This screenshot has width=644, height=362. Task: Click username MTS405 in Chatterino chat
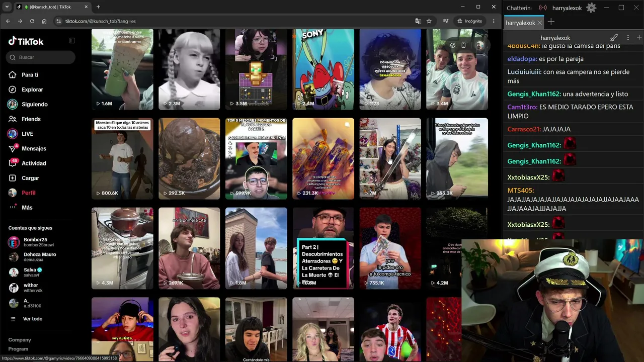521,191
